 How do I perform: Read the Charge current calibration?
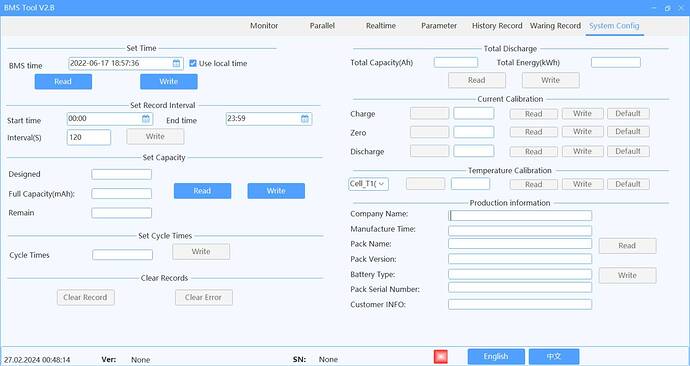coord(534,114)
